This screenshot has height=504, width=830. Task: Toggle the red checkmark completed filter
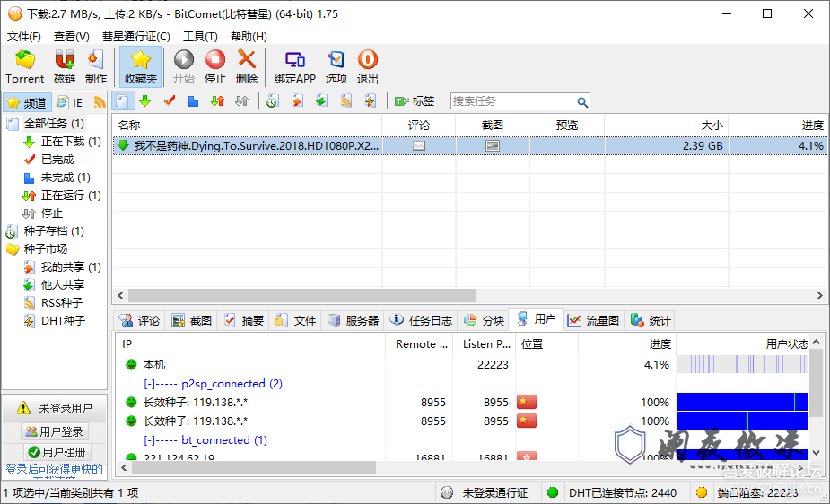tap(169, 101)
